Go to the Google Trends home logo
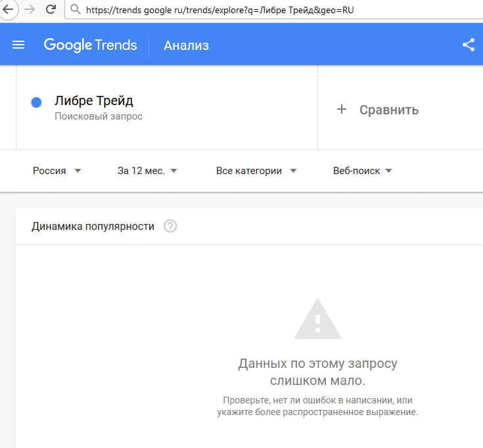Viewport: 483px width, 448px height. pyautogui.click(x=90, y=45)
